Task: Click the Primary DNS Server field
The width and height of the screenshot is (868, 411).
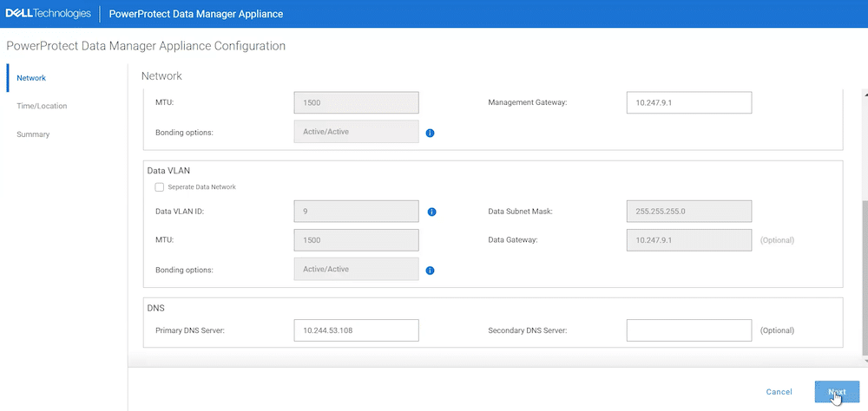Action: coord(357,330)
